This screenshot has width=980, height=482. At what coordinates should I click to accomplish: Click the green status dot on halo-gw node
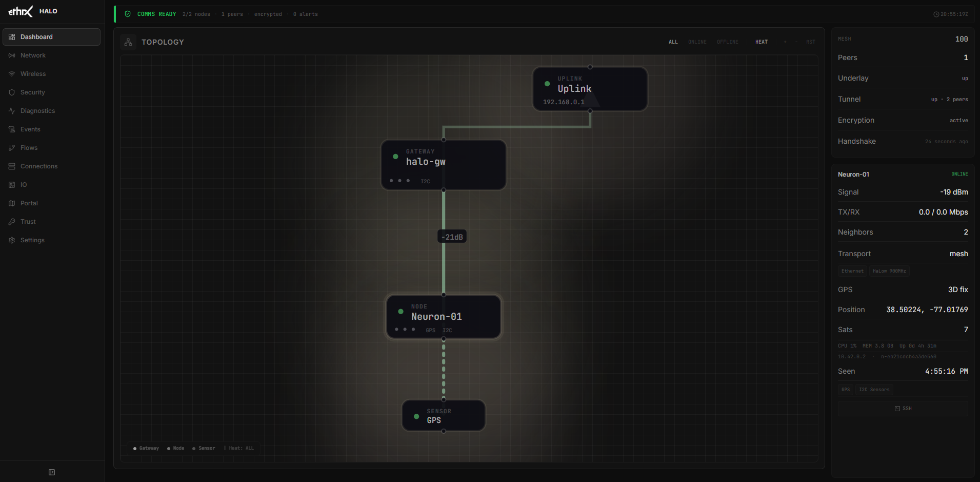[x=395, y=157]
